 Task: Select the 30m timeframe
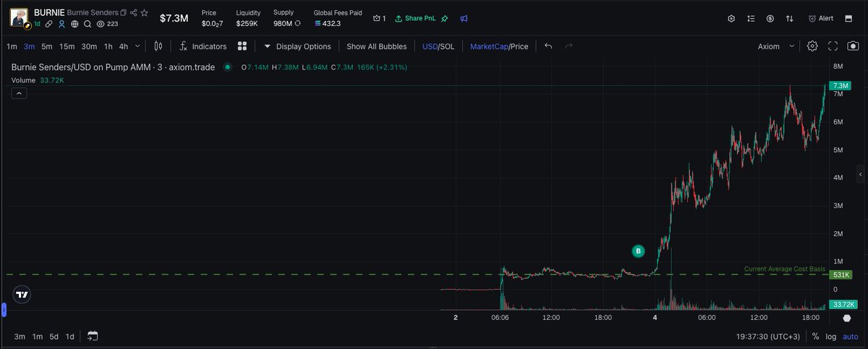(x=89, y=46)
